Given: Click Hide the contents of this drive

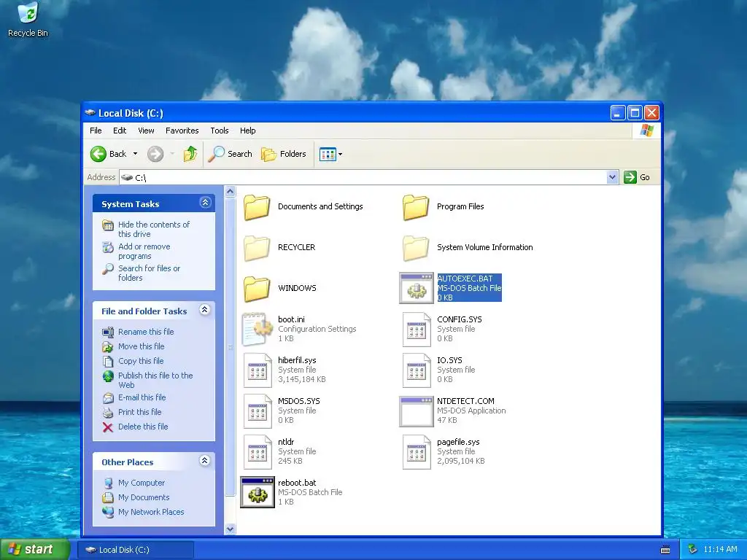Looking at the screenshot, I should click(154, 229).
